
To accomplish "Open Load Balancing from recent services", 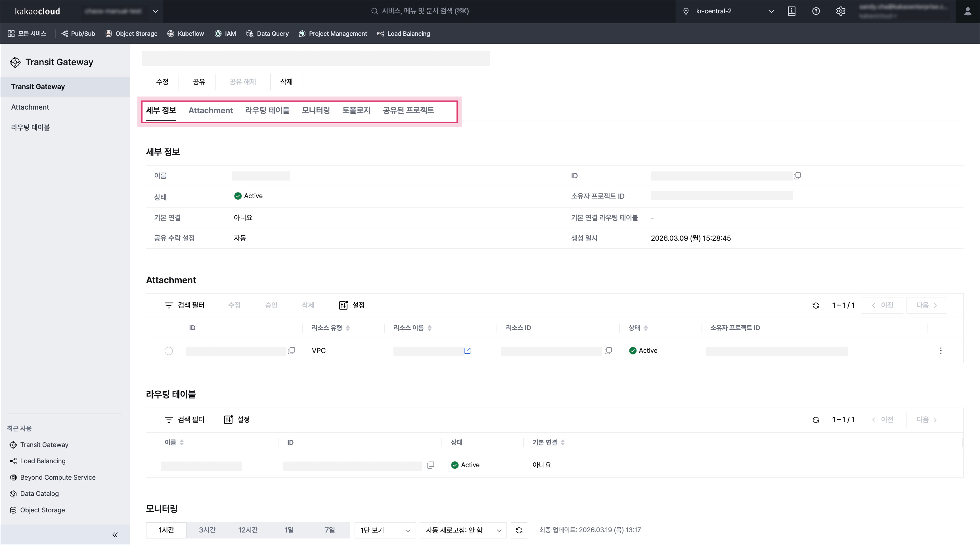I will point(43,461).
